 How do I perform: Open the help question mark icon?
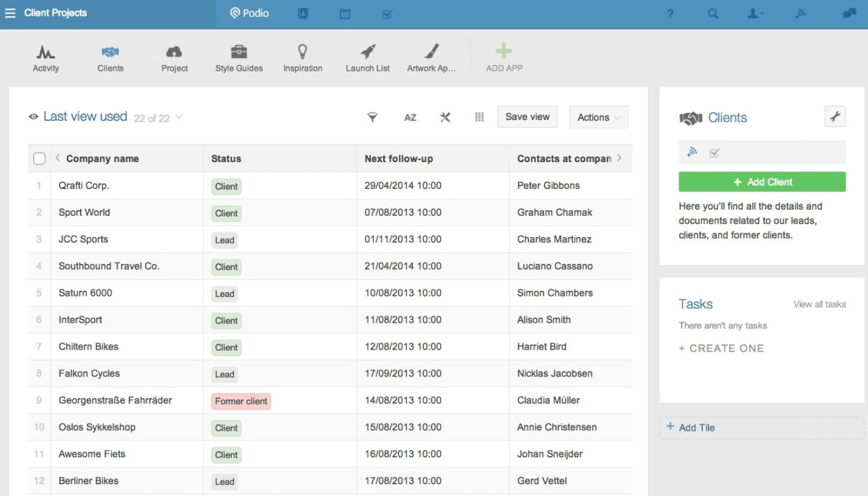click(670, 13)
